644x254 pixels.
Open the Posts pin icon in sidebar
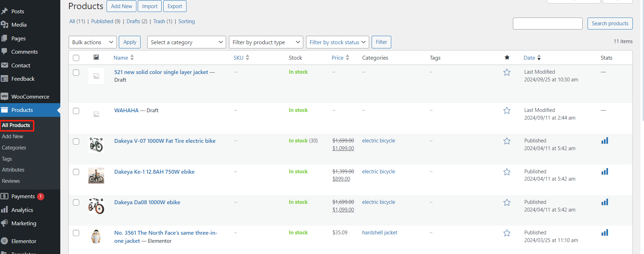coord(5,11)
